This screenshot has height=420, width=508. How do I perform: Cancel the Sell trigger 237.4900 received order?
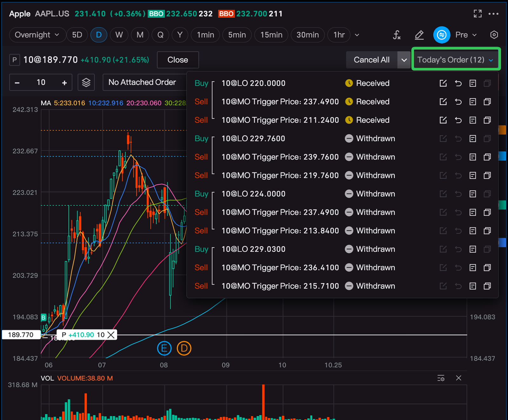coord(458,102)
